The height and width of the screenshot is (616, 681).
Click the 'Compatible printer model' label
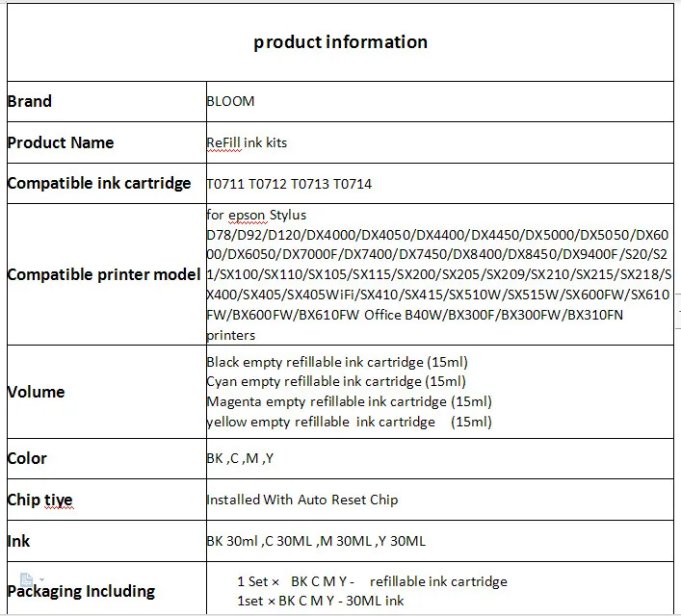point(104,274)
